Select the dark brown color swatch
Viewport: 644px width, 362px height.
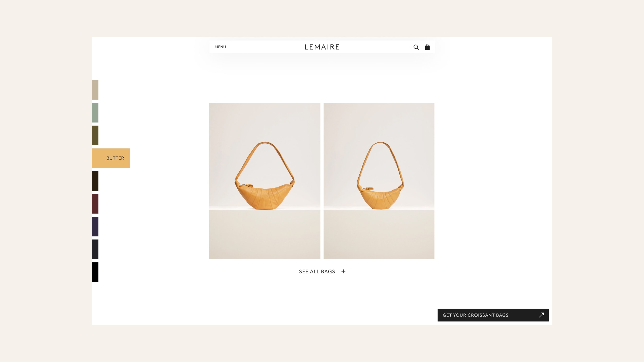pyautogui.click(x=95, y=181)
